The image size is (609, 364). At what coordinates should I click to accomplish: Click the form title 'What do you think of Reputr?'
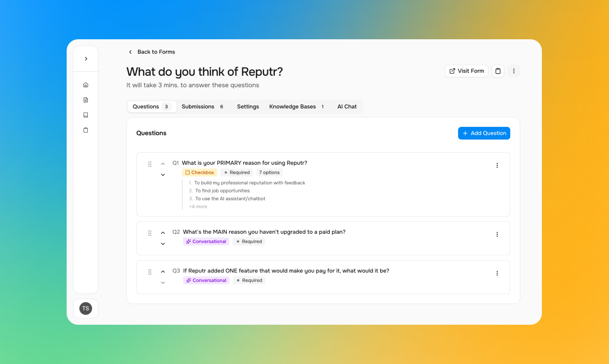pyautogui.click(x=205, y=72)
